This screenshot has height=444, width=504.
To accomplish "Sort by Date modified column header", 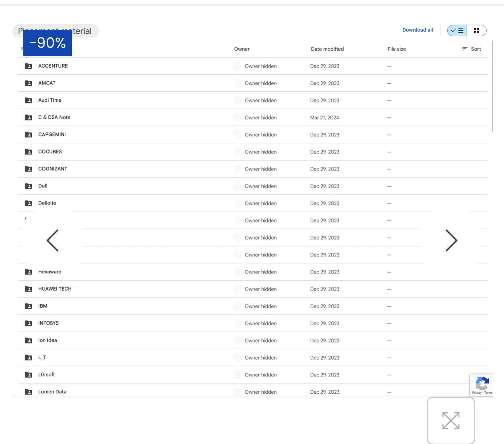I will [327, 49].
